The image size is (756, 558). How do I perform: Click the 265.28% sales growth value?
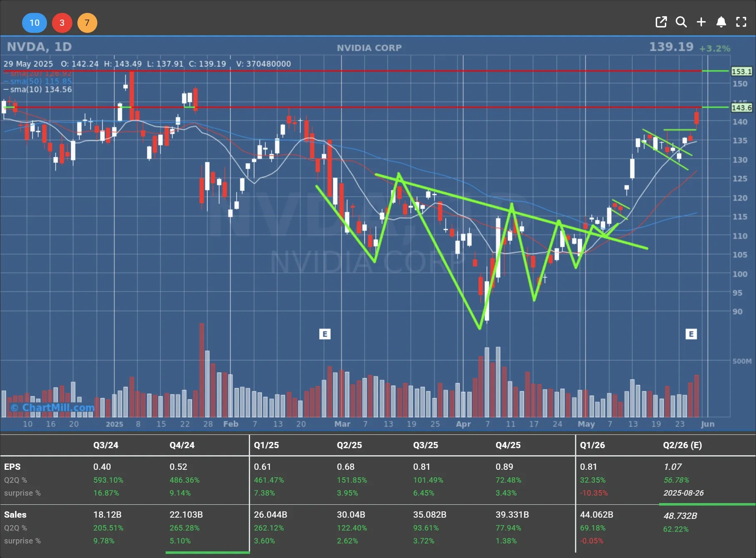pos(184,528)
